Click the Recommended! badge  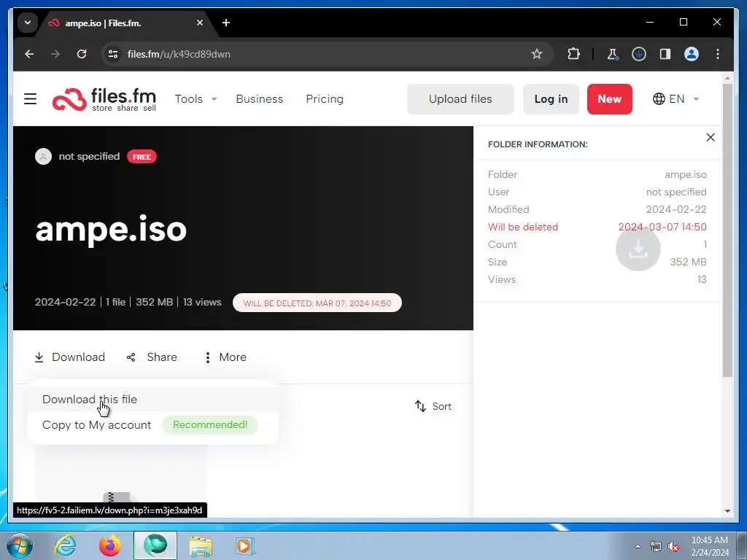pyautogui.click(x=210, y=425)
